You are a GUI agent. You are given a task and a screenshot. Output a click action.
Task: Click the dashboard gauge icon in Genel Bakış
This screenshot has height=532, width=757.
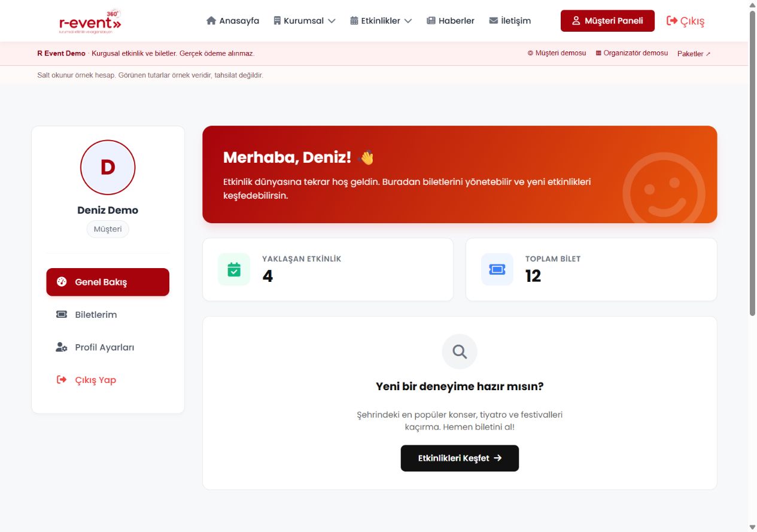pyautogui.click(x=62, y=282)
